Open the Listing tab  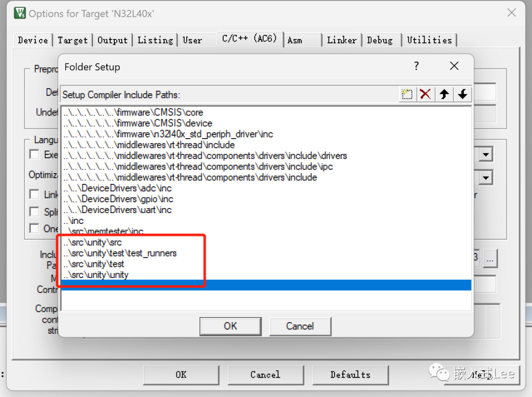tap(155, 40)
